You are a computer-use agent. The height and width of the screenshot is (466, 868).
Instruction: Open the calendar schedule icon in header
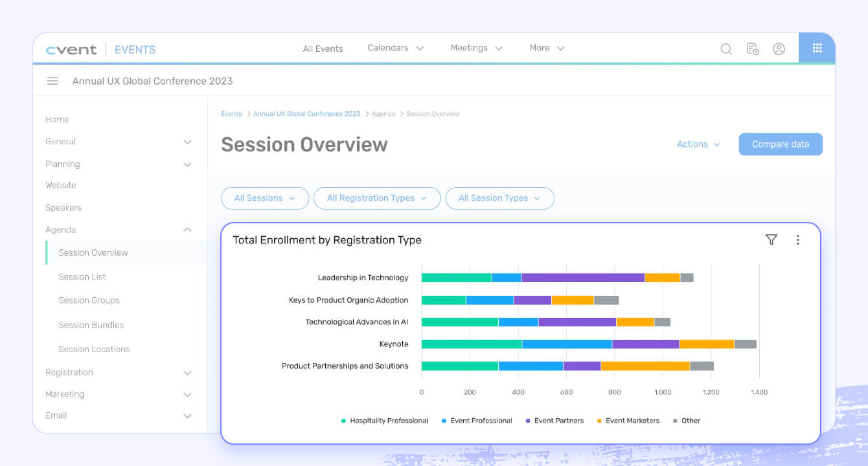pos(753,49)
